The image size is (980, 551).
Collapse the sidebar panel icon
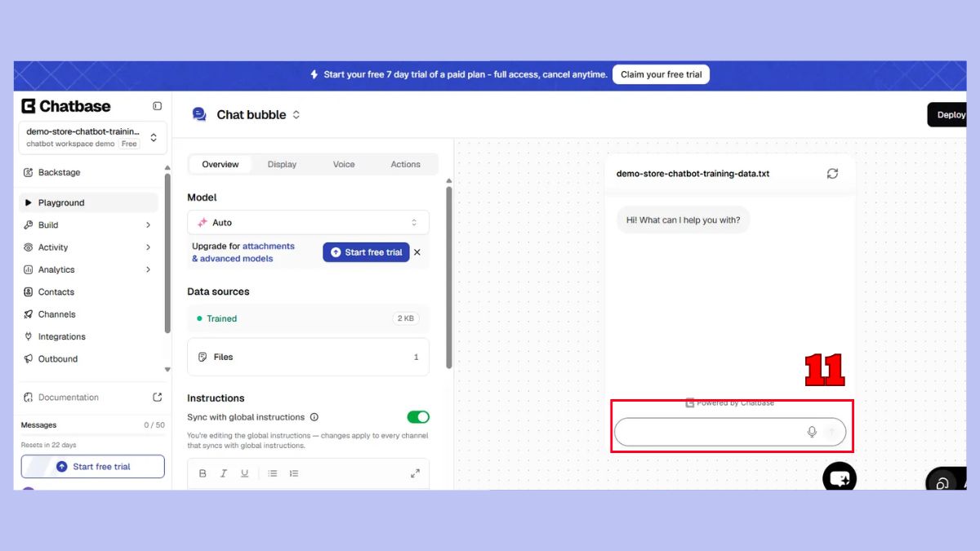pyautogui.click(x=157, y=106)
